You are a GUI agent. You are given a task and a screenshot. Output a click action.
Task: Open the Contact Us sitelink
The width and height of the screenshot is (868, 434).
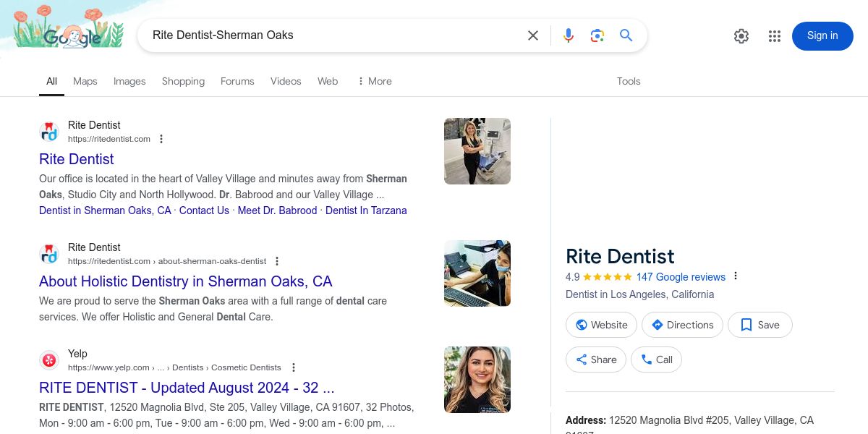pos(204,210)
